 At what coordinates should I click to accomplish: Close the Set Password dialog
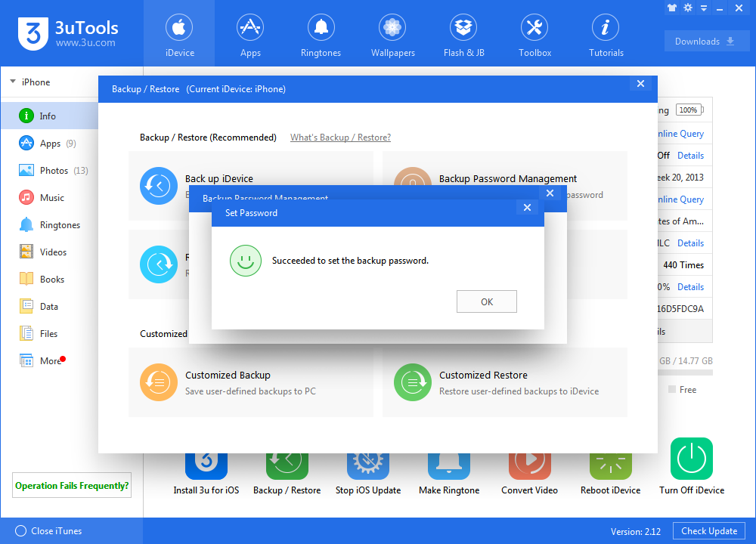coord(527,208)
